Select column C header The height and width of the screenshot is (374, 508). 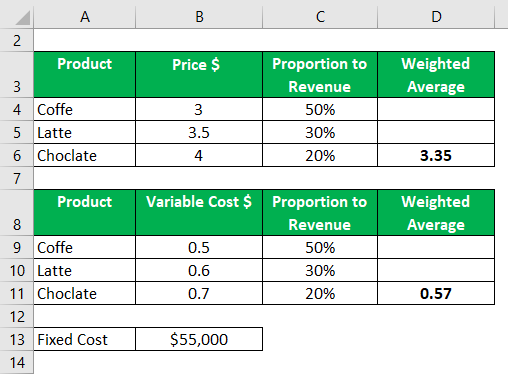pos(320,16)
